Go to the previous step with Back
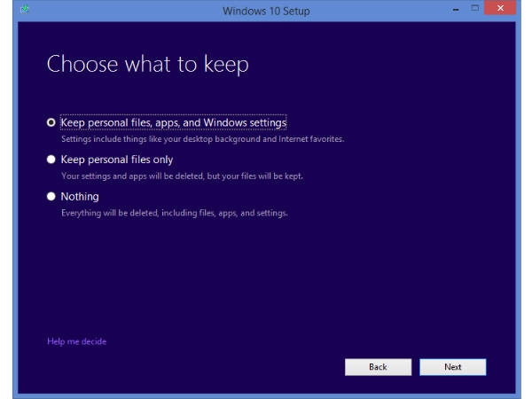 (378, 367)
